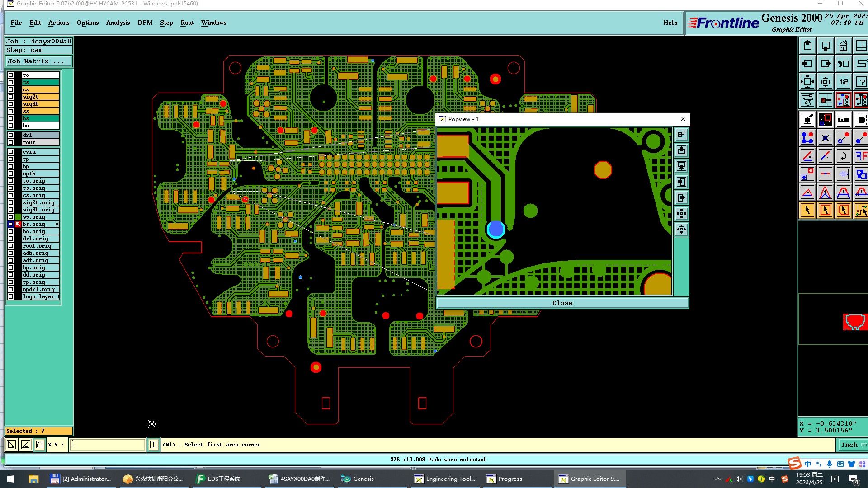Open Engineering Tool window from taskbar
The height and width of the screenshot is (488, 868).
coord(445,479)
